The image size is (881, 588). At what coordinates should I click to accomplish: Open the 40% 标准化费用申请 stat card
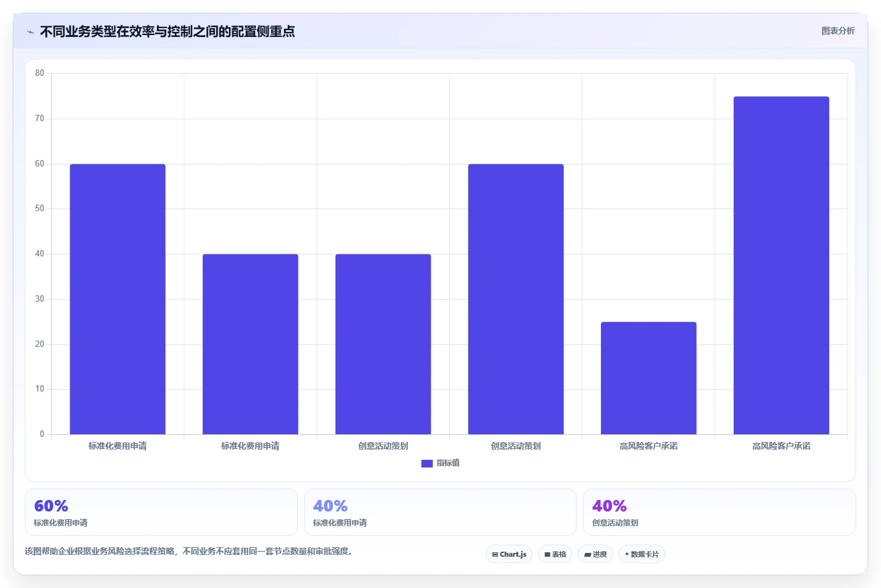click(x=440, y=512)
